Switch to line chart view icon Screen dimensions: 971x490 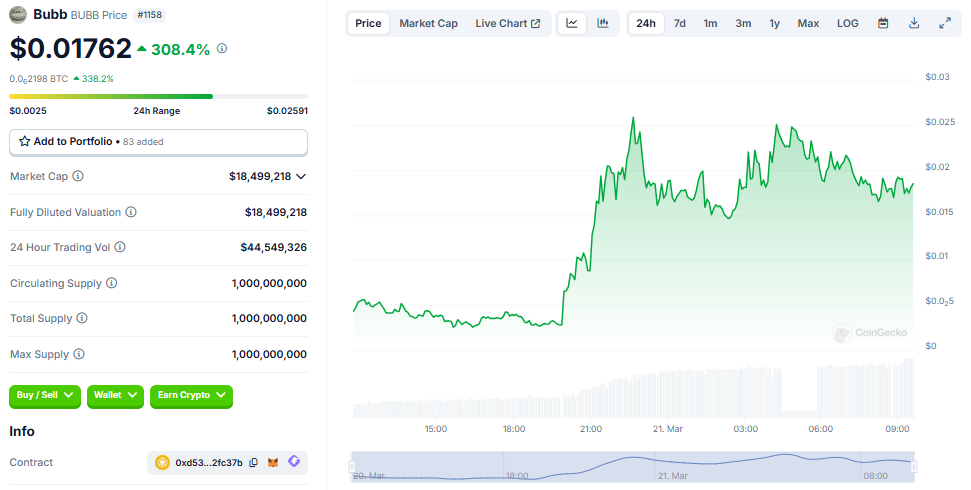[572, 24]
